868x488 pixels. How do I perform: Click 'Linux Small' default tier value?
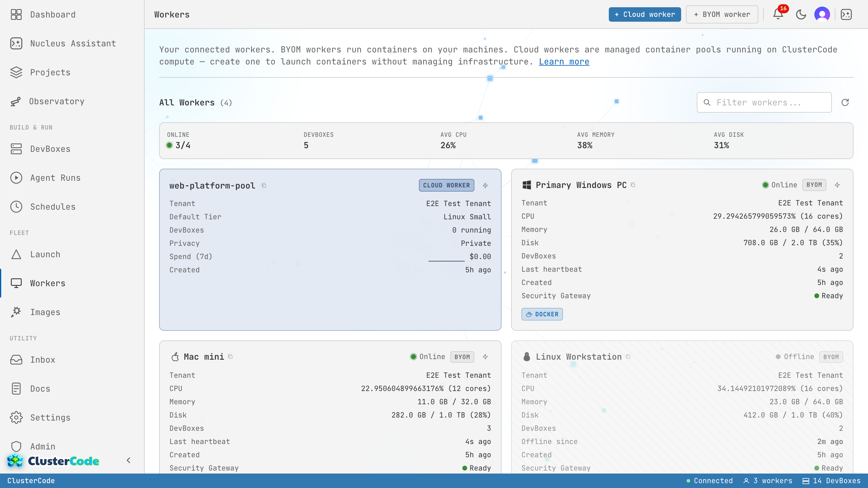click(x=467, y=217)
